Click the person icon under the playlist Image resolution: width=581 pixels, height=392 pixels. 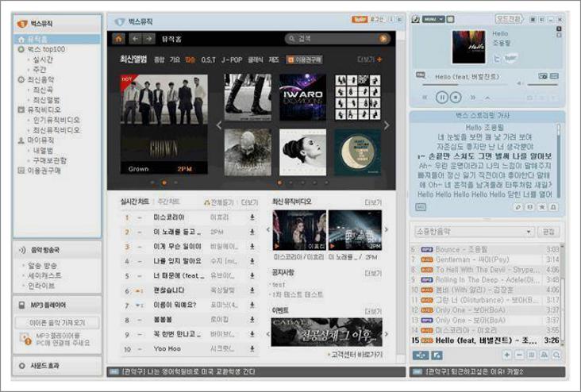coord(544,355)
